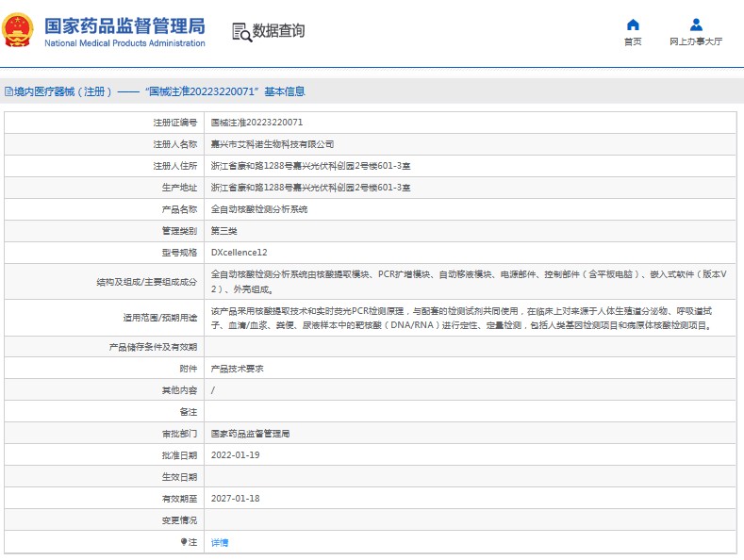Click the 生产地址 row label

(179, 188)
